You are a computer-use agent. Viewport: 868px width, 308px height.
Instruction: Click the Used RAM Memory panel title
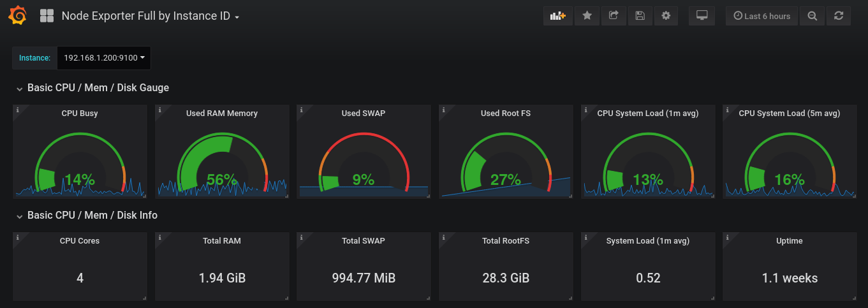222,114
